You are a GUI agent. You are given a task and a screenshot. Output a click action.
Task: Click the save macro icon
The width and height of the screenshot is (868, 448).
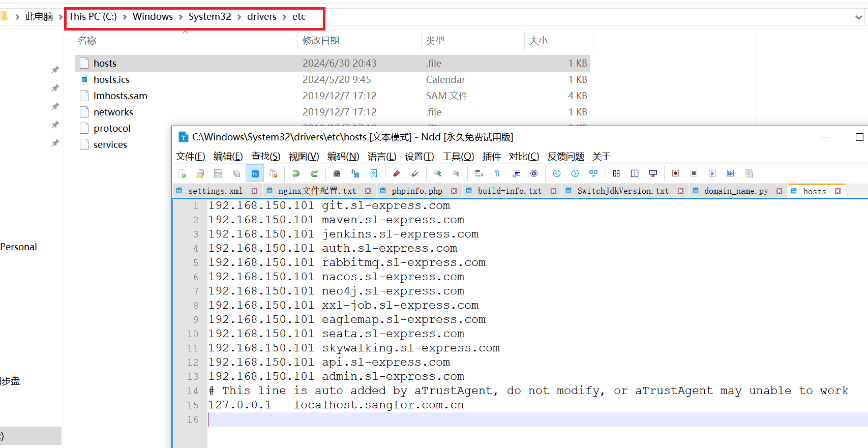pos(749,173)
